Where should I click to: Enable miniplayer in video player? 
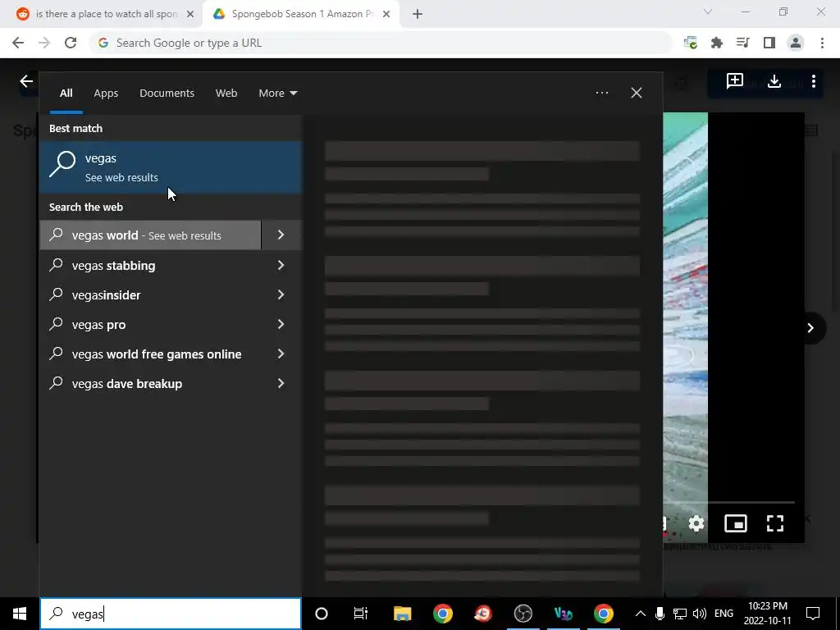(x=736, y=523)
